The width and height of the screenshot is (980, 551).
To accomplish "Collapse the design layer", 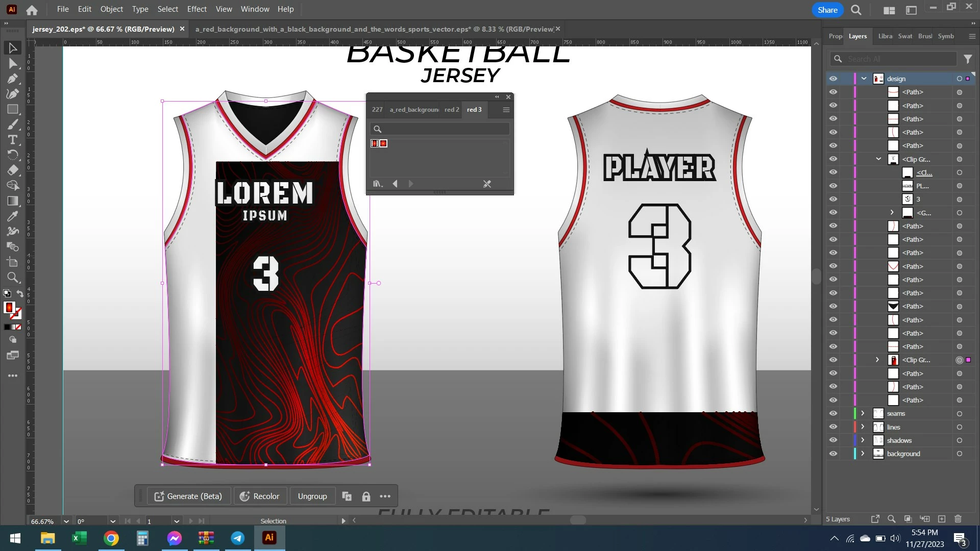I will coord(864,79).
